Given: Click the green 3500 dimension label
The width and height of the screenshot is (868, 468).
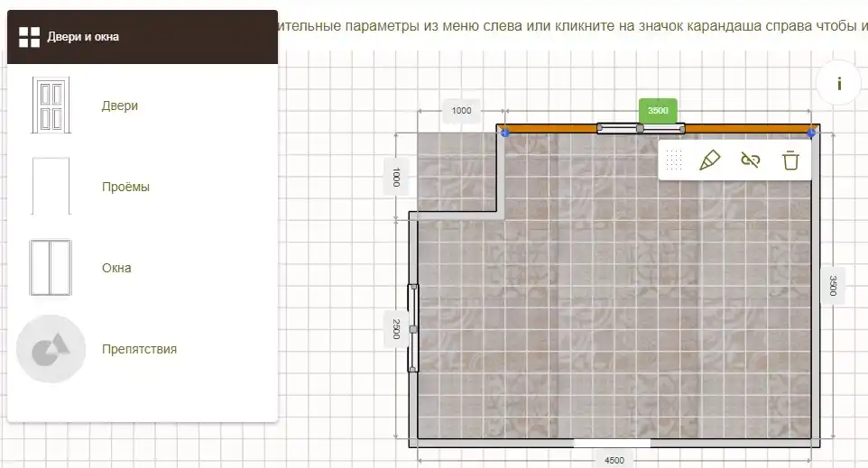Looking at the screenshot, I should [658, 111].
